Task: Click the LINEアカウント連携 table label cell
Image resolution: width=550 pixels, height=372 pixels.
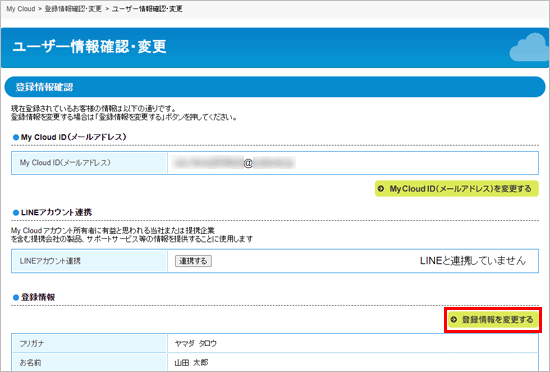Action: [89, 261]
